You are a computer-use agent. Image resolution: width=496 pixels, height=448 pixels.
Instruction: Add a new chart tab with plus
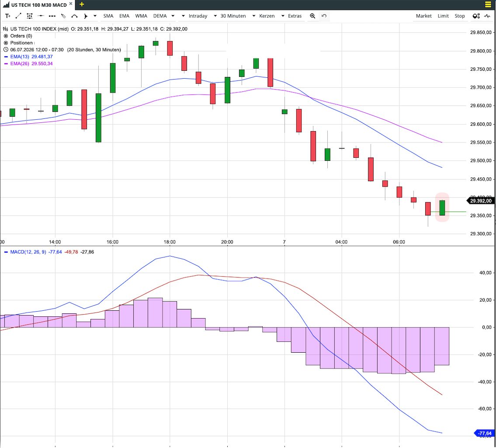click(82, 4)
